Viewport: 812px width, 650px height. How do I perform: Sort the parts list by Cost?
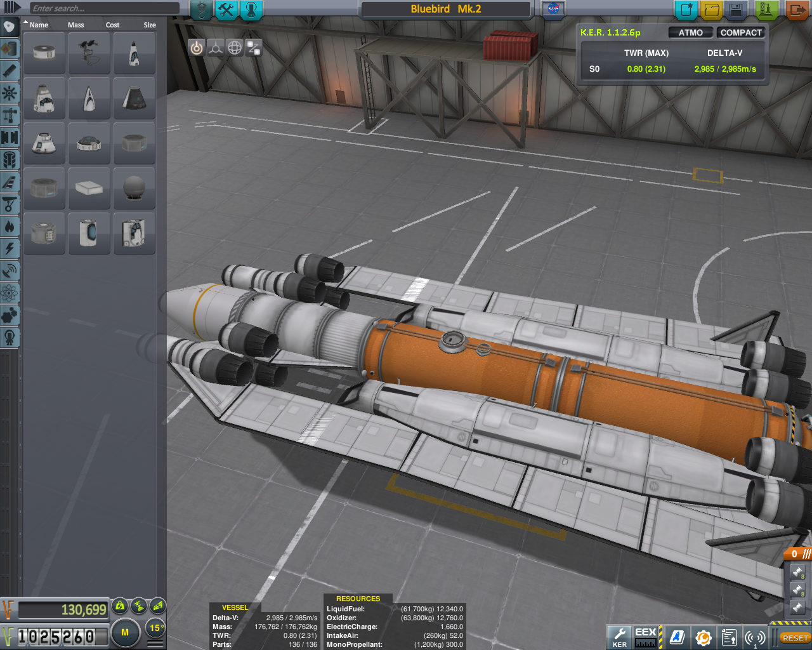tap(112, 25)
